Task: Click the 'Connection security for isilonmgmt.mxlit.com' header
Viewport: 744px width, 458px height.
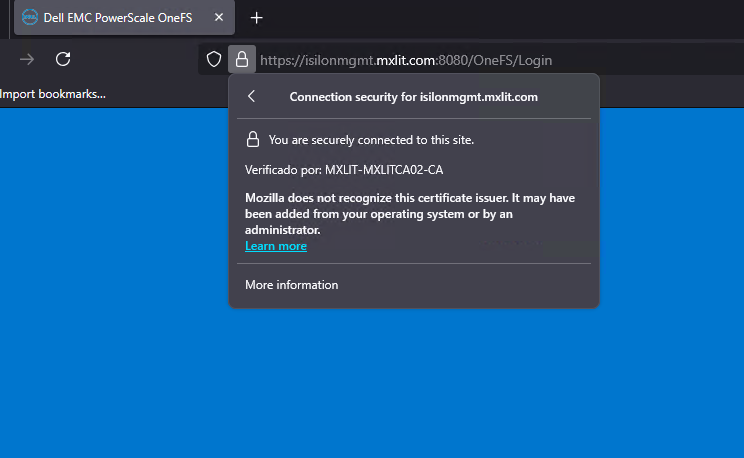Action: pyautogui.click(x=413, y=97)
